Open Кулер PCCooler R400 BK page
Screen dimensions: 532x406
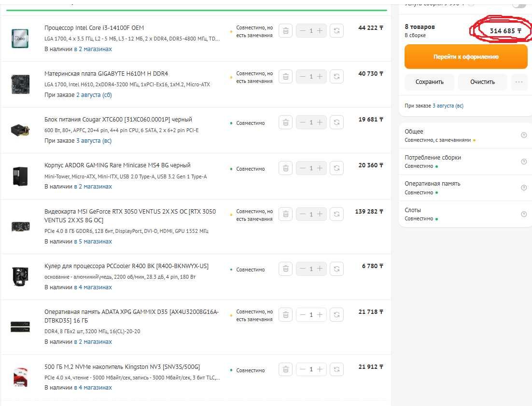(x=126, y=266)
